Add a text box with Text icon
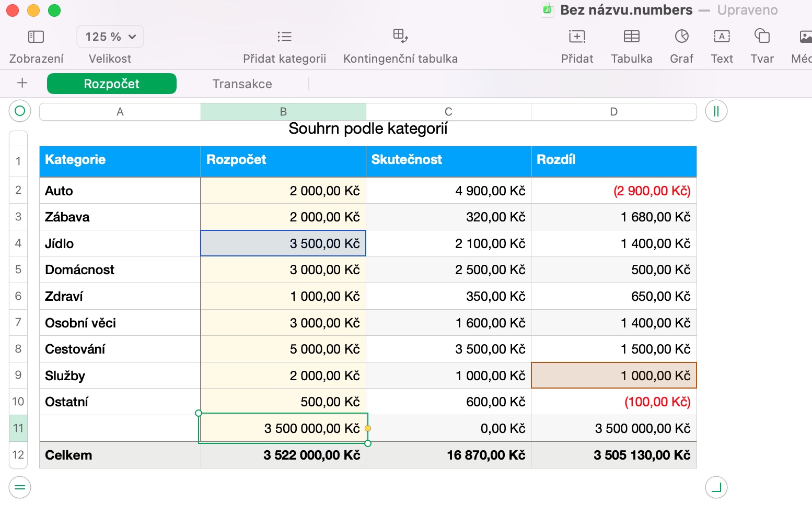Image resolution: width=812 pixels, height=516 pixels. (x=722, y=36)
